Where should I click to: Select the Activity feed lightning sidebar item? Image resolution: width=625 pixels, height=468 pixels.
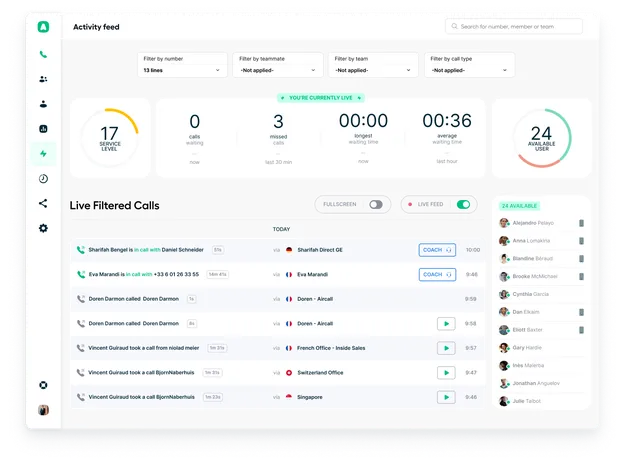[x=43, y=154]
